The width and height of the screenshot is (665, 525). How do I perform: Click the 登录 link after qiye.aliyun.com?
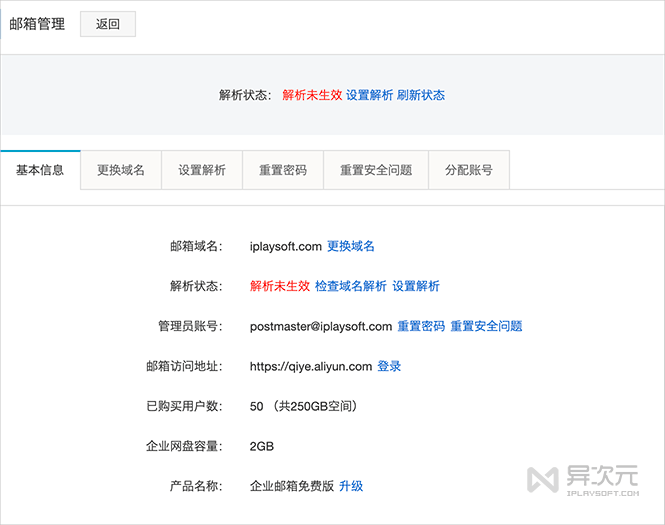click(x=389, y=366)
